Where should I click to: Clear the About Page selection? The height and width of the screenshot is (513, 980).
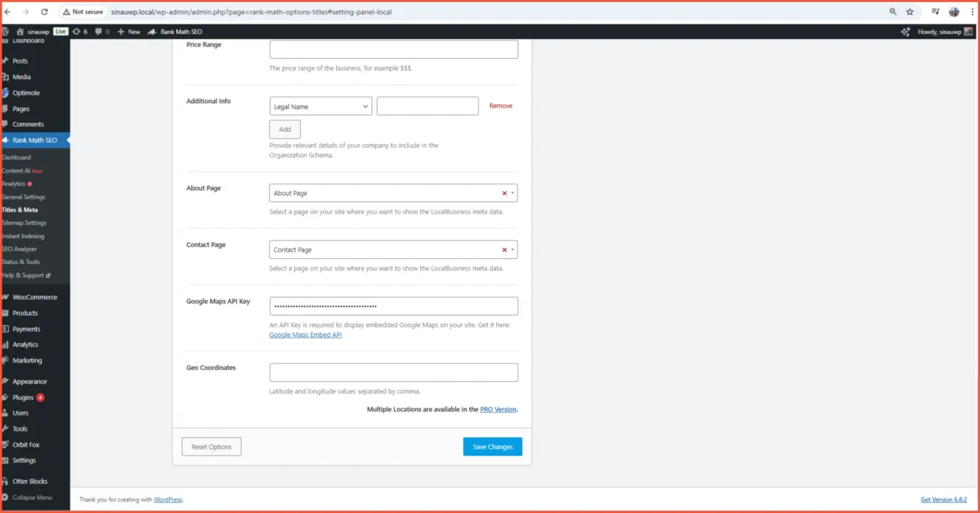(x=504, y=194)
